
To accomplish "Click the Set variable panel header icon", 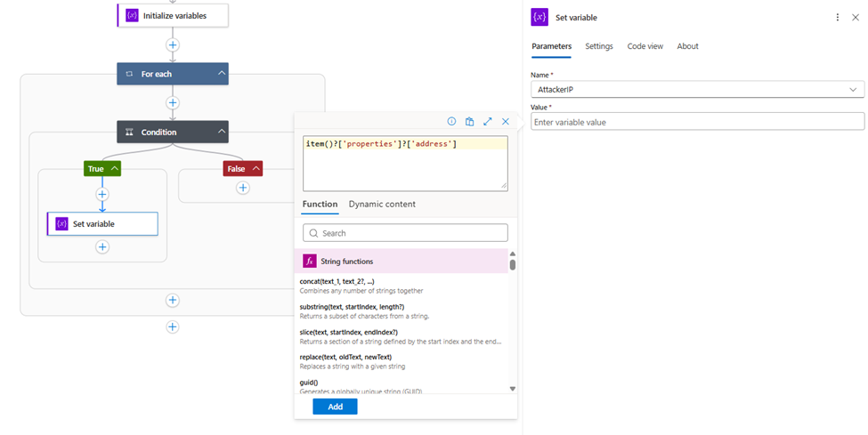I will pos(539,17).
